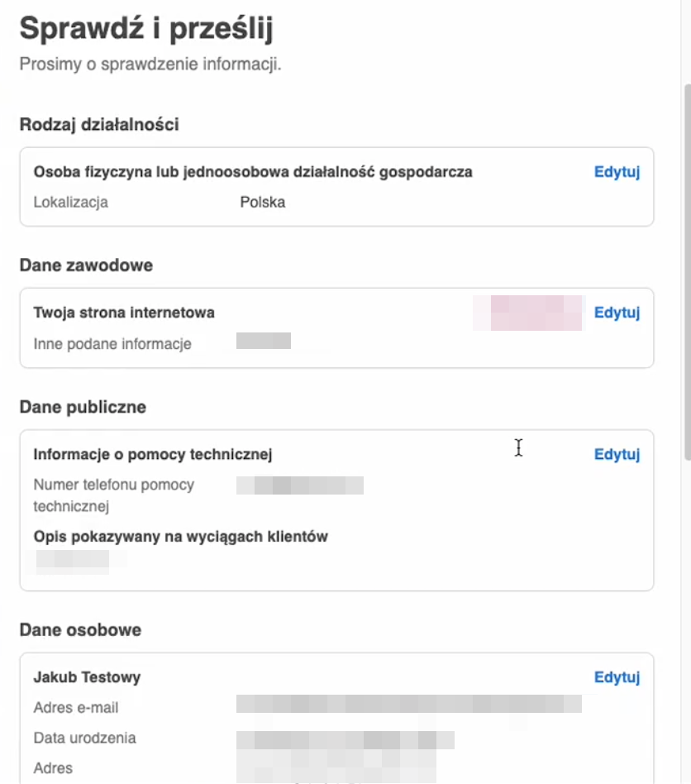The image size is (691, 784).
Task: Click the blurred Adres e-mail value
Action: [408, 704]
